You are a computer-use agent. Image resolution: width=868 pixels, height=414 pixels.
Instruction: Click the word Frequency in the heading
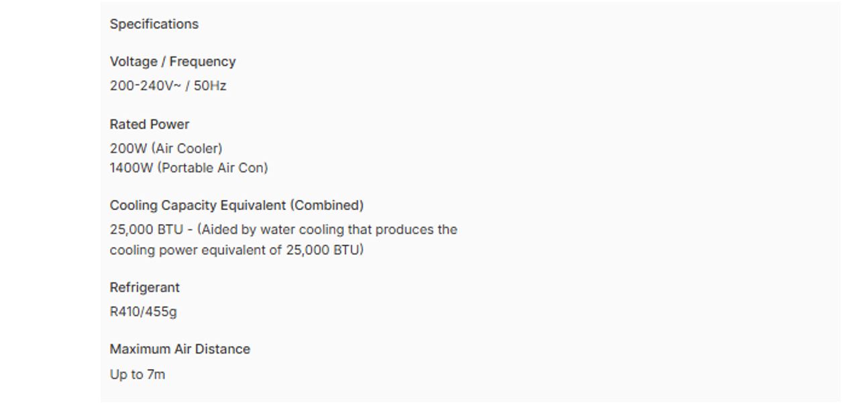click(203, 62)
